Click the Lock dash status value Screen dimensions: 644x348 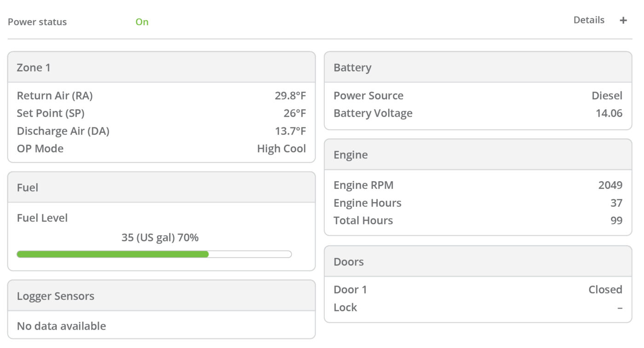coord(620,308)
